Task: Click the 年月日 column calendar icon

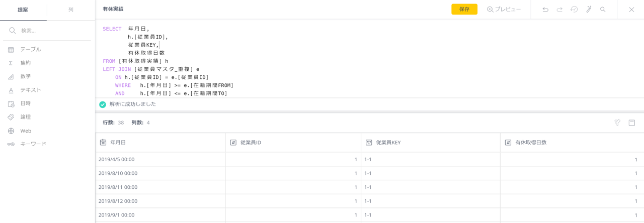Action: [103, 142]
